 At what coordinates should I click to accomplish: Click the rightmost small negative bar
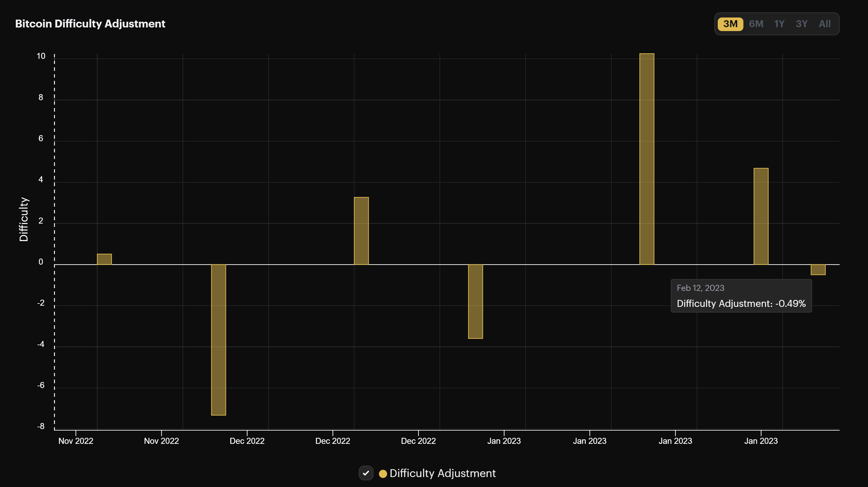tap(818, 270)
